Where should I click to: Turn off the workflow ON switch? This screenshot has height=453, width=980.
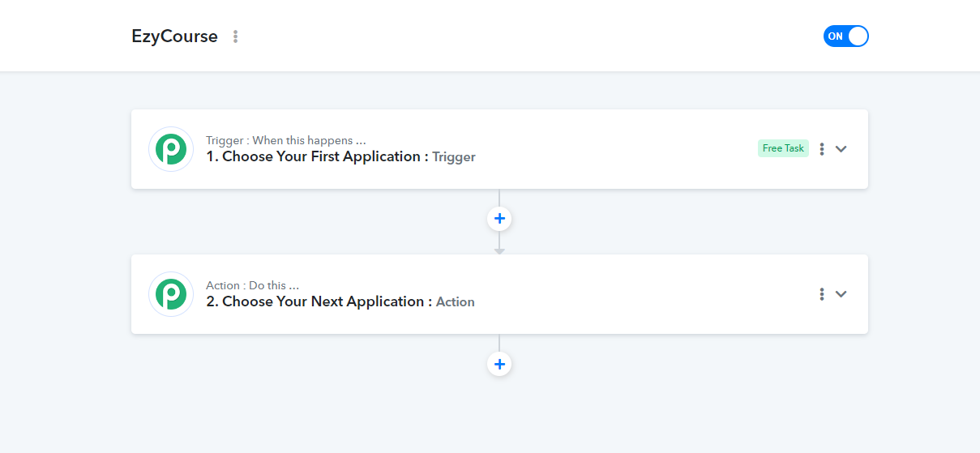point(845,36)
